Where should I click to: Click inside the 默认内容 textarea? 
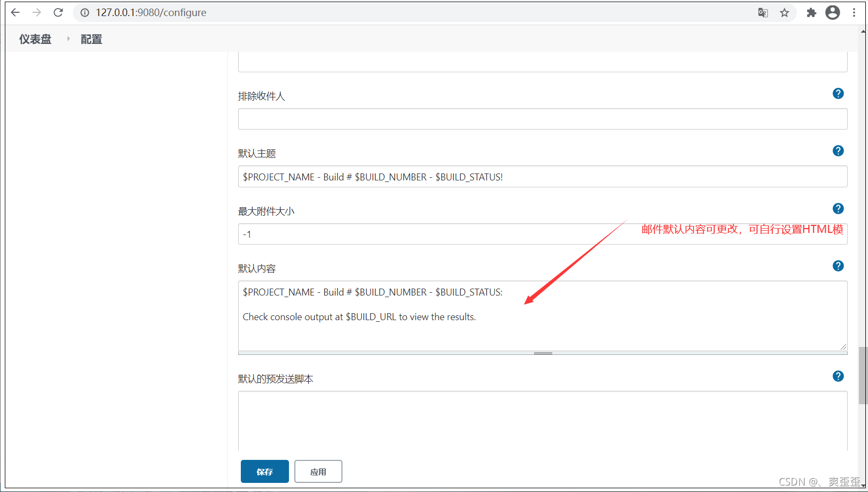coord(543,316)
